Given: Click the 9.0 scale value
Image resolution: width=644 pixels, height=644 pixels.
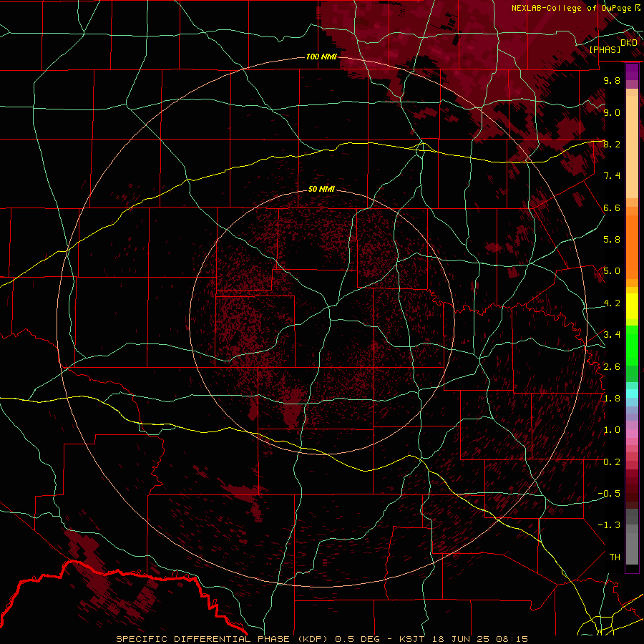Looking at the screenshot, I should click(x=612, y=113).
